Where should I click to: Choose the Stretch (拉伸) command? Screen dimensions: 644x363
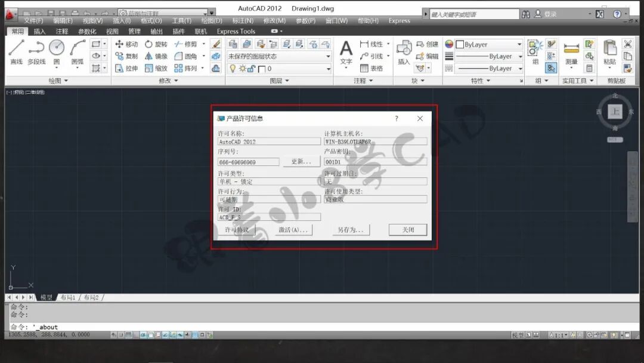pyautogui.click(x=126, y=68)
